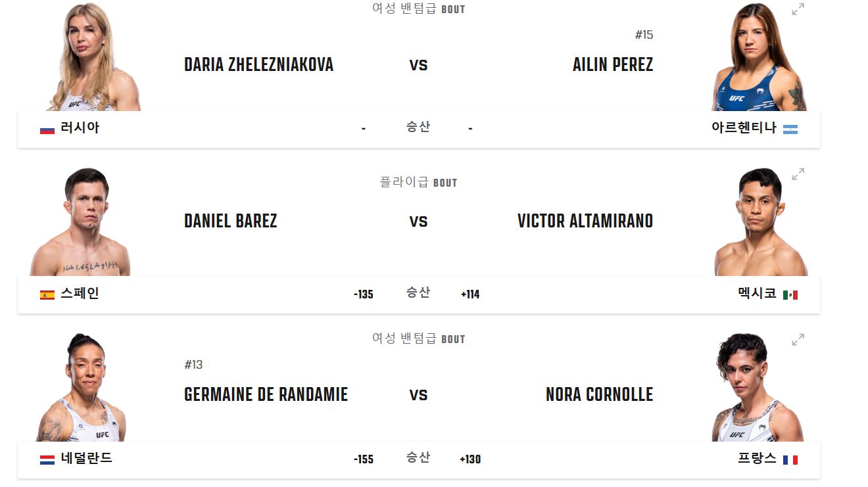Open Daria Zheleznikova's name link
This screenshot has width=868, height=487.
tap(259, 64)
